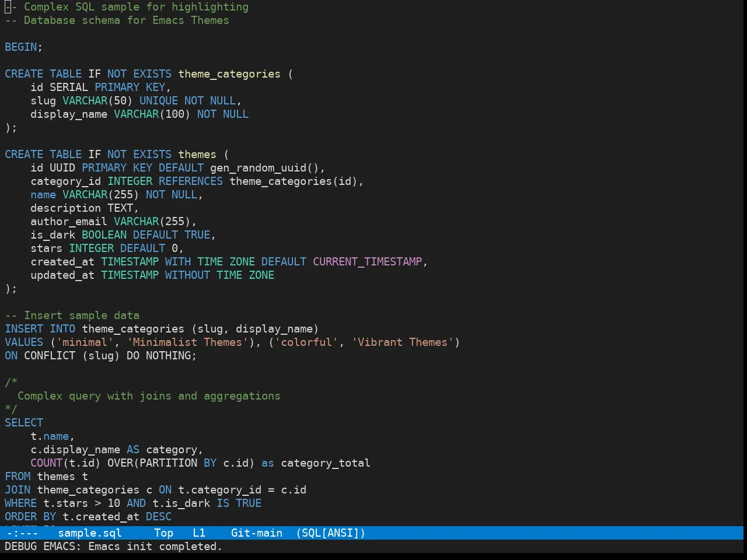Click the WITHOUT keyword on the updated_at line
This screenshot has width=747, height=560.
[x=187, y=275]
